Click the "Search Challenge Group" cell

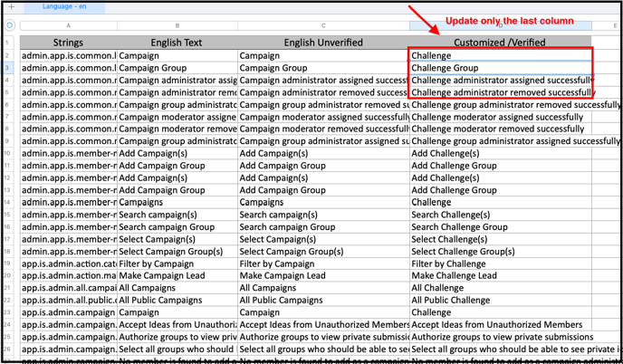pyautogui.click(x=500, y=227)
